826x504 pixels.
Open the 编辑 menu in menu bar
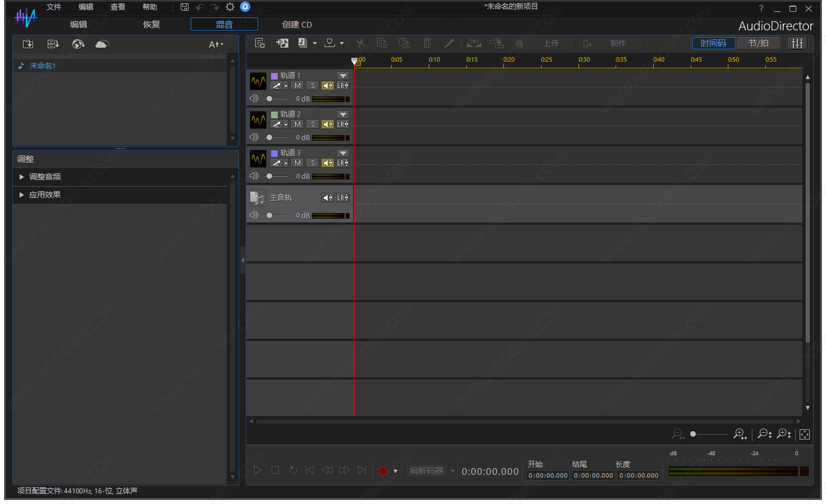86,7
